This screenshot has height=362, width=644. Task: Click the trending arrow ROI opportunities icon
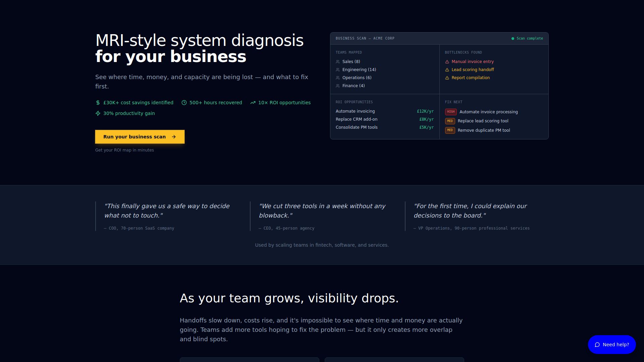pyautogui.click(x=253, y=103)
